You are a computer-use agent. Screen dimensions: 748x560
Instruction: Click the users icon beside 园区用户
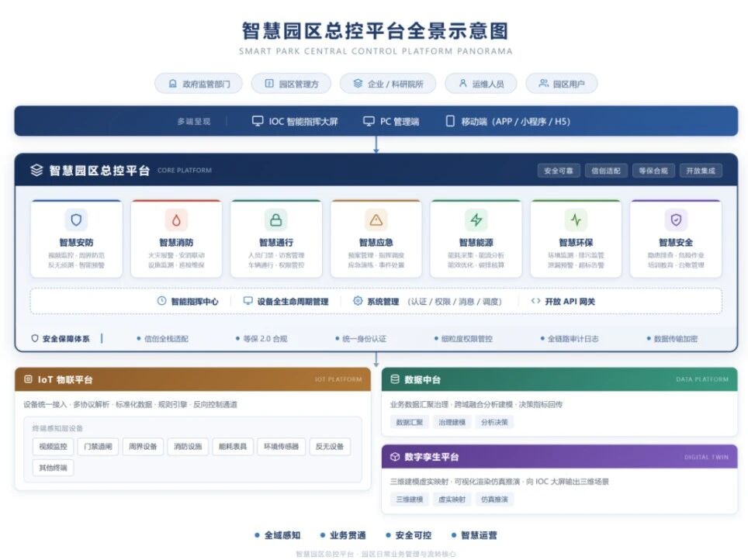[543, 84]
